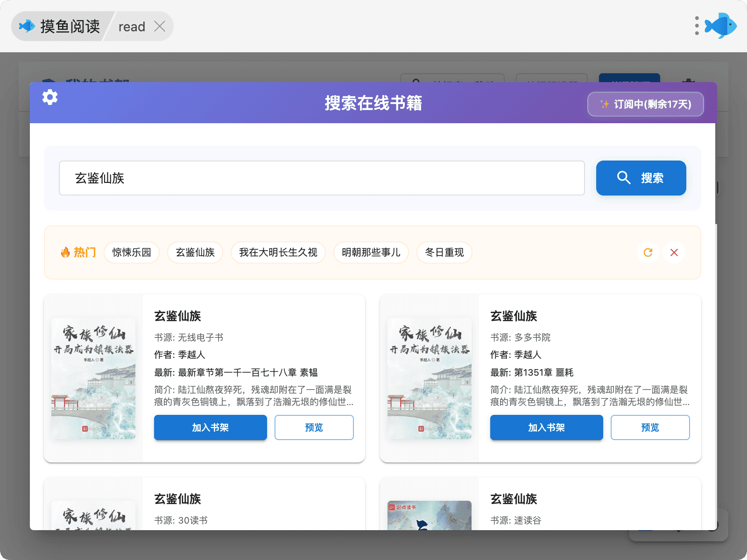Viewport: 747px width, 560px height.
Task: Choose the 我在大明长生久视 hot tag
Action: point(278,252)
